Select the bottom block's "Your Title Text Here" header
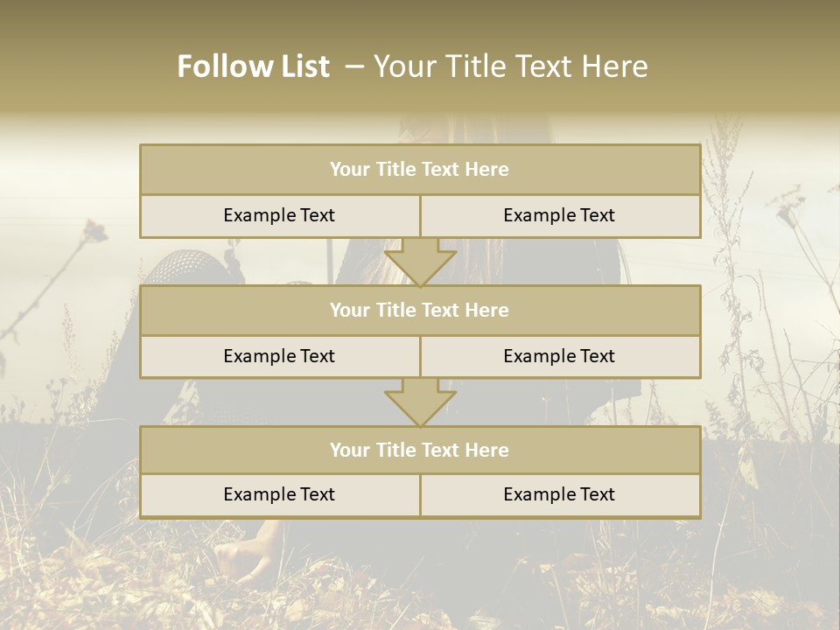The image size is (840, 630). pyautogui.click(x=419, y=451)
